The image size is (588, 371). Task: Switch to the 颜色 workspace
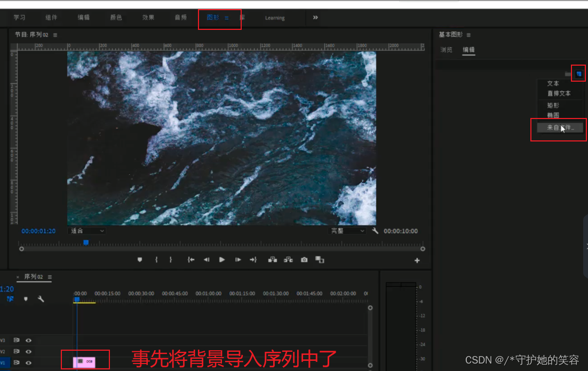(x=116, y=17)
